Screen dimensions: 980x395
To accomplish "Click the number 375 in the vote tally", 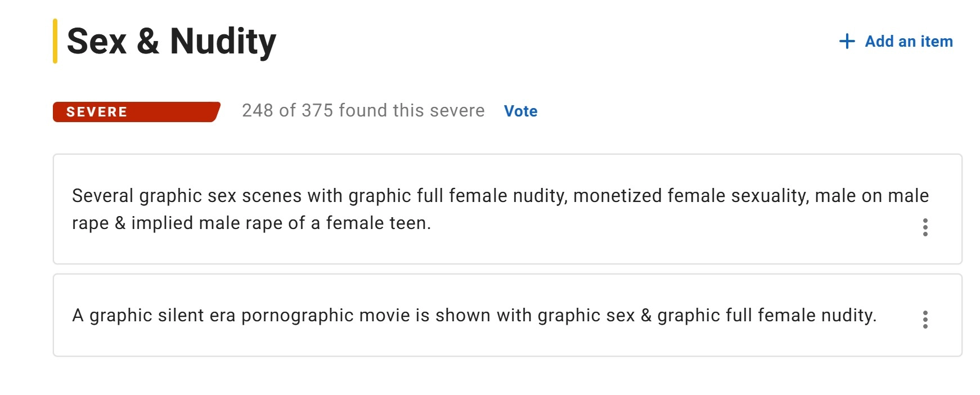I will (317, 110).
